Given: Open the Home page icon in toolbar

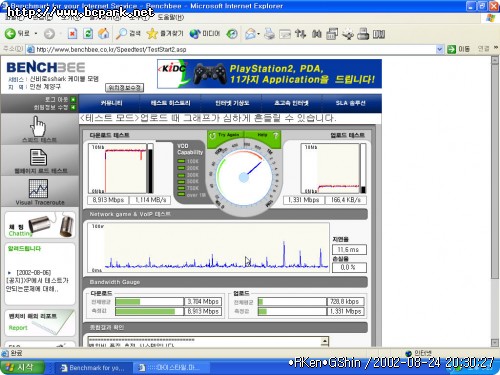Looking at the screenshot, I should click(104, 33).
